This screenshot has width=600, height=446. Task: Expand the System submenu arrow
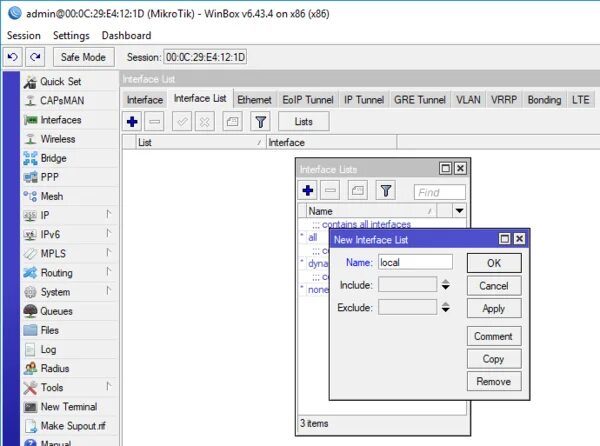click(x=109, y=291)
